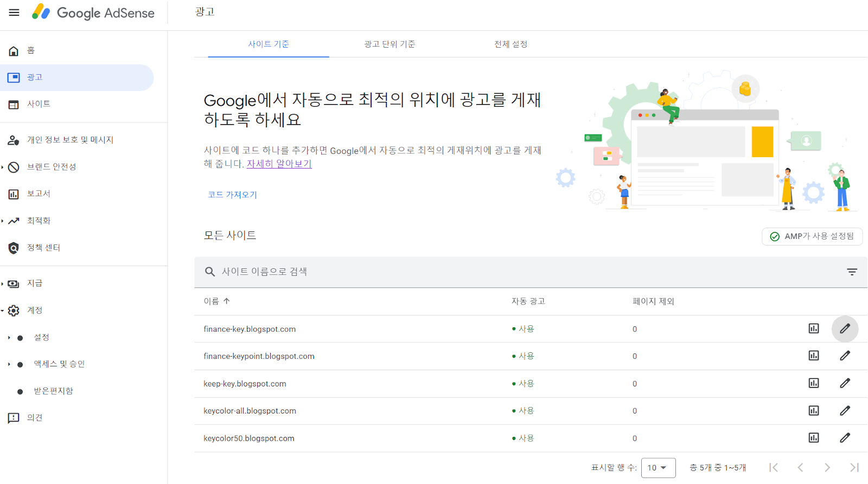Click the 광고 ads icon in sidebar
The image size is (868, 484).
14,78
